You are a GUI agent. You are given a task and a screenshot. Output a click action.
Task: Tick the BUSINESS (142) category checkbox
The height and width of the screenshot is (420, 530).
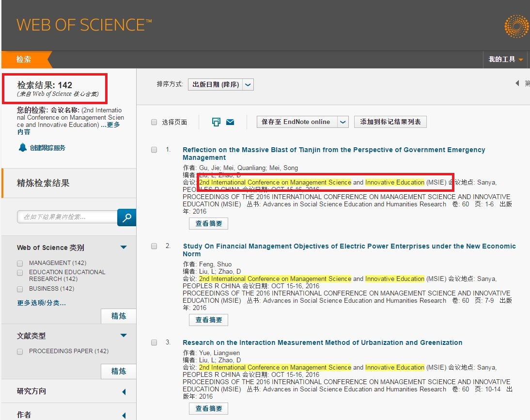tap(20, 289)
